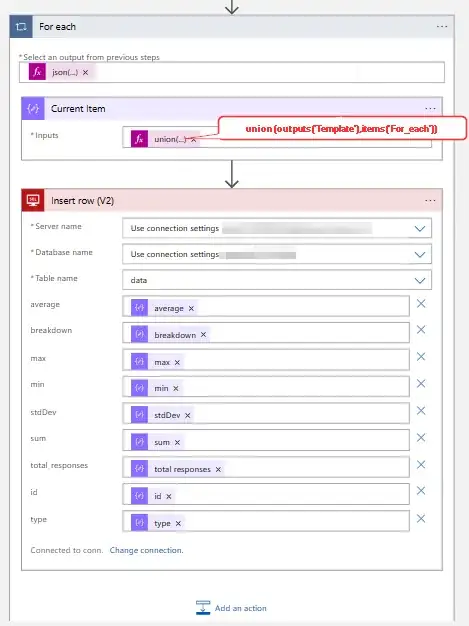The width and height of the screenshot is (469, 626).
Task: Open the For each ellipsis menu
Action: click(442, 26)
